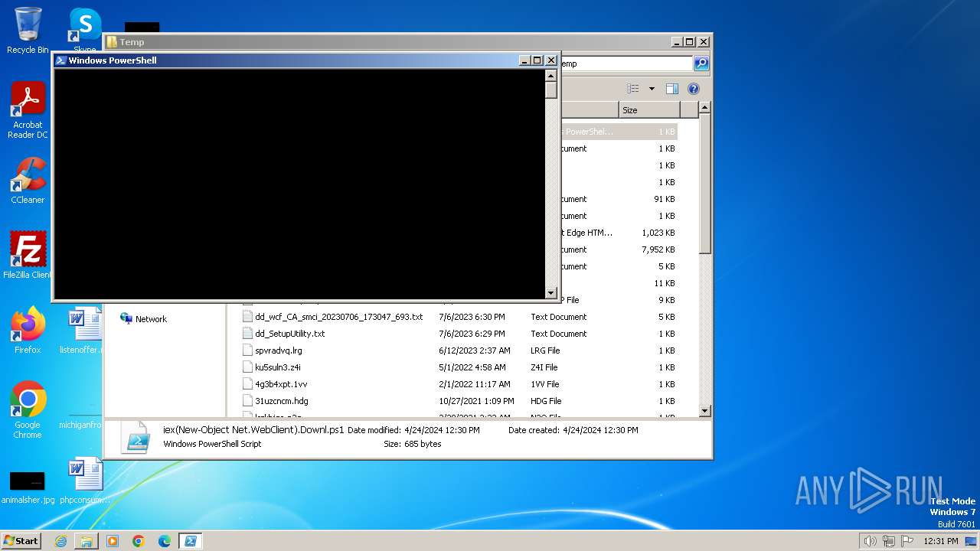
Task: Click the HDG File type cell
Action: coord(546,401)
